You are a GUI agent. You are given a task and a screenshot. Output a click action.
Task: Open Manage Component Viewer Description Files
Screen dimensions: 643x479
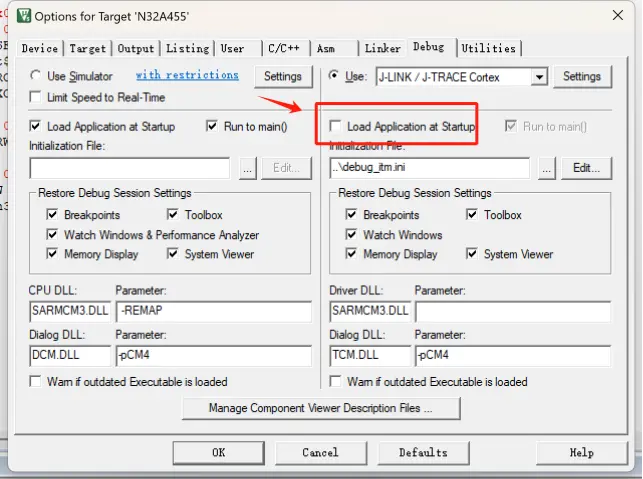(321, 408)
